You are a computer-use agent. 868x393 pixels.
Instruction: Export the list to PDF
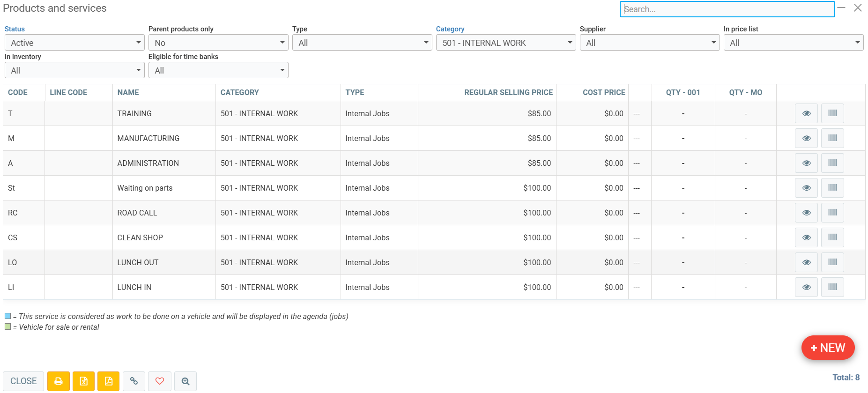pyautogui.click(x=108, y=381)
